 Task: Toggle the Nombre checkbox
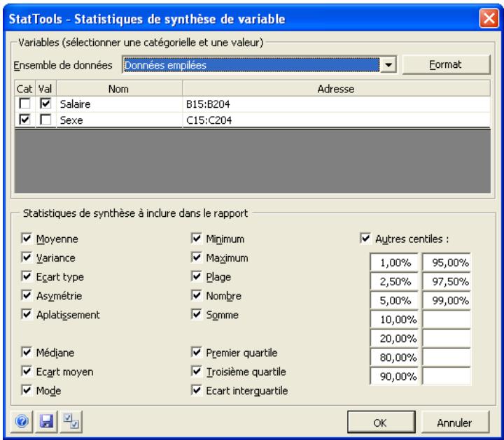[x=197, y=295]
